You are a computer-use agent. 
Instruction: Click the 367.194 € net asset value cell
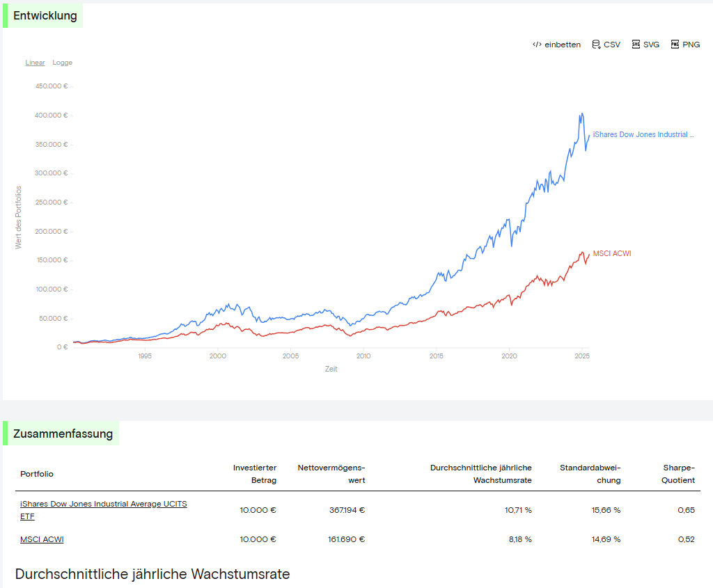coord(347,510)
